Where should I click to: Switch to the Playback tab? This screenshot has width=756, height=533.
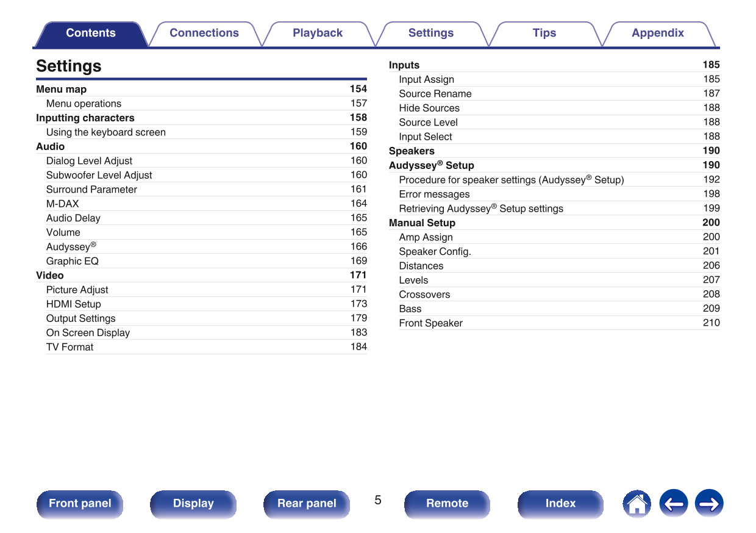(318, 34)
